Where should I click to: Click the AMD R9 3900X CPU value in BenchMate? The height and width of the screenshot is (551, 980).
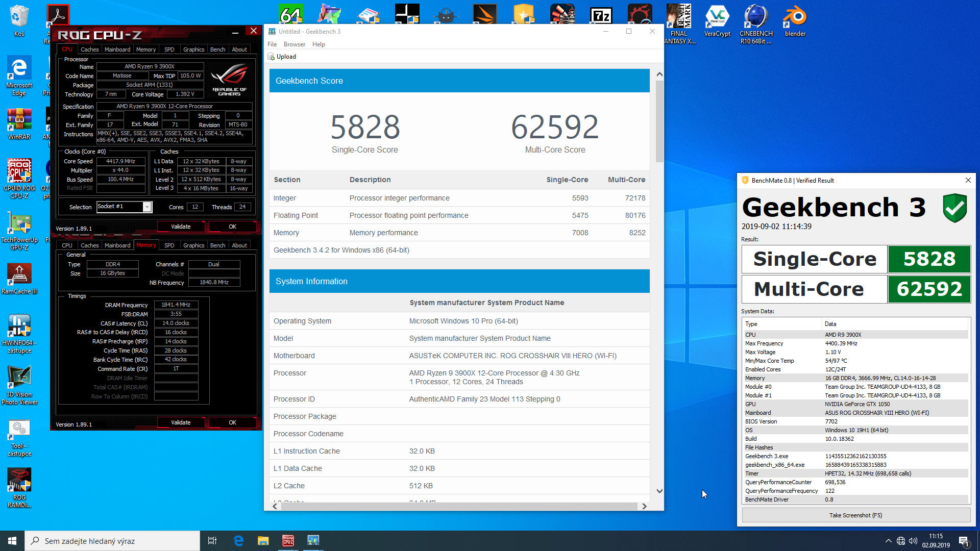tap(843, 335)
